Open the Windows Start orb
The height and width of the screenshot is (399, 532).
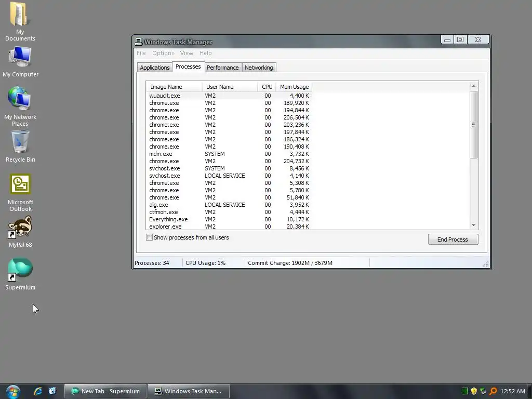click(13, 392)
